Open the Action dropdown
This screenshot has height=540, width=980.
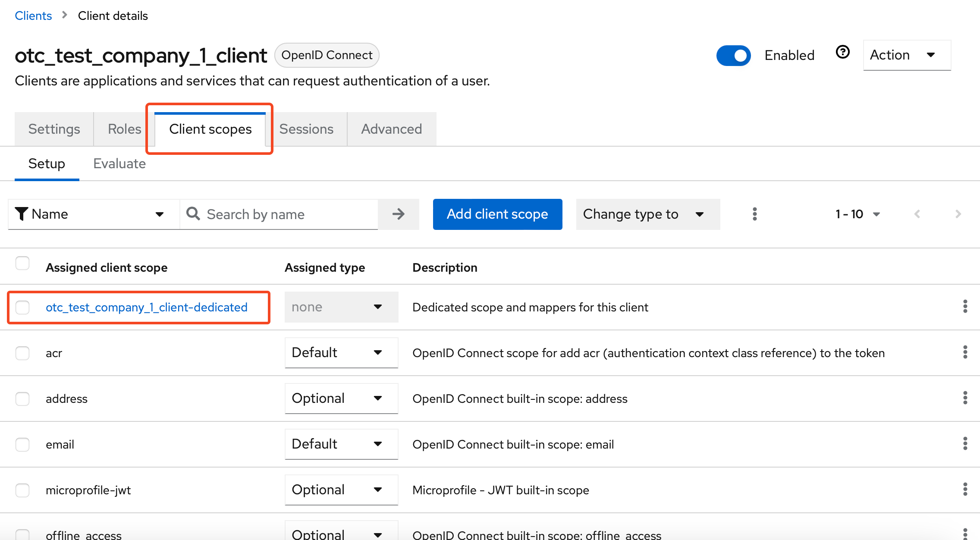906,55
